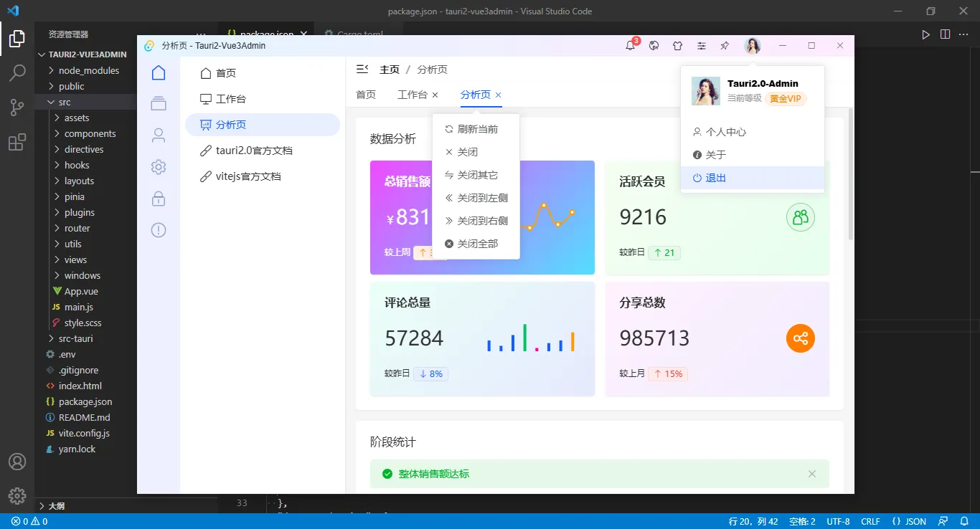
Task: Click the exclamation info icon in the sidebar
Action: (158, 229)
